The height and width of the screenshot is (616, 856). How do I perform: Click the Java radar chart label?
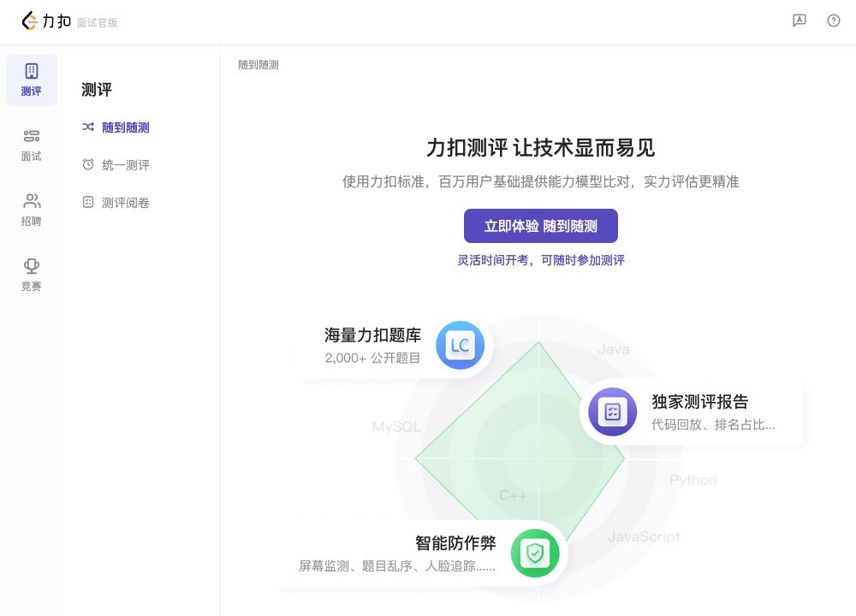[614, 349]
